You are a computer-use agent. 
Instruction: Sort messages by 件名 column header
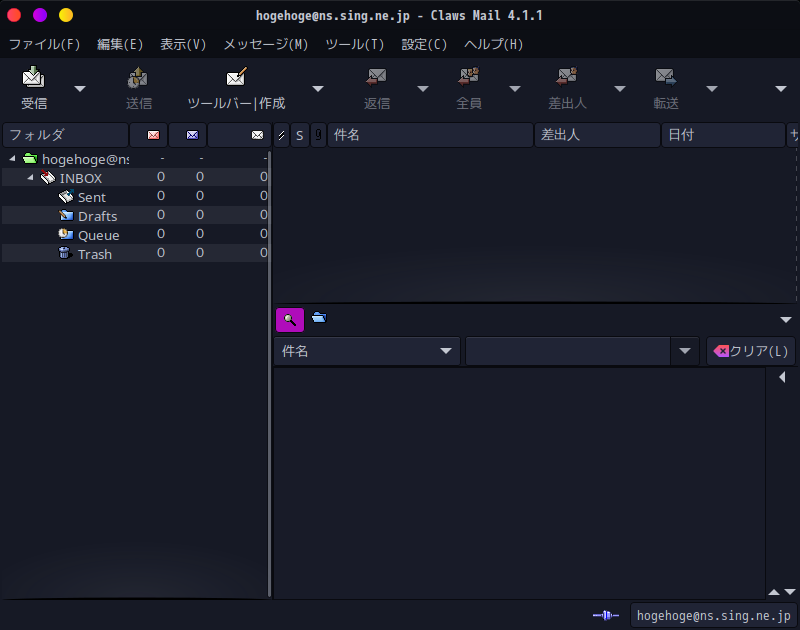(430, 135)
